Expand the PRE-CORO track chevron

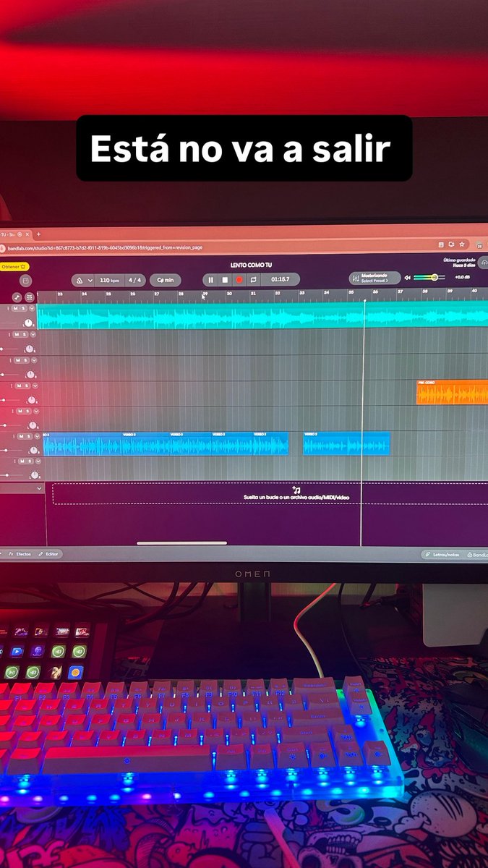(35, 386)
